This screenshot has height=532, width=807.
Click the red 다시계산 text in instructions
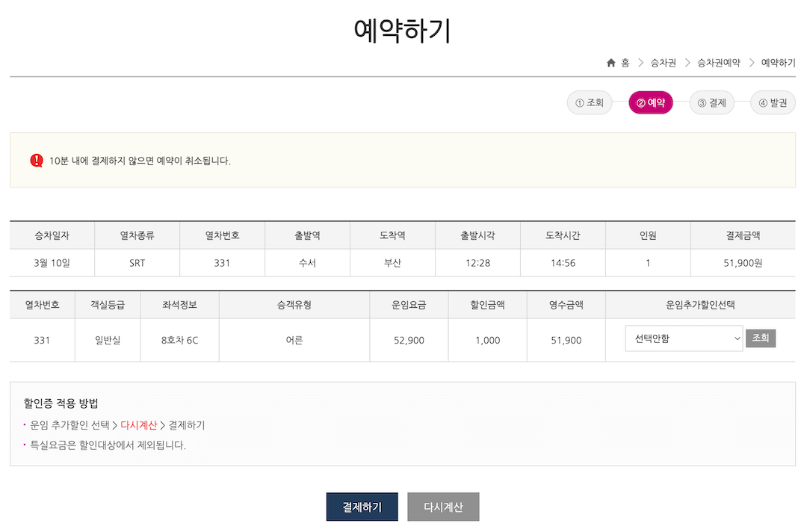[x=138, y=425]
